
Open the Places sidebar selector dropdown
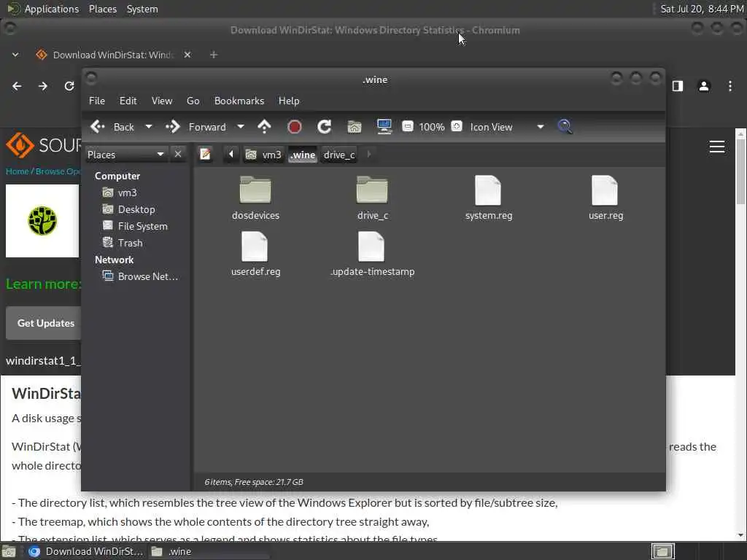125,155
